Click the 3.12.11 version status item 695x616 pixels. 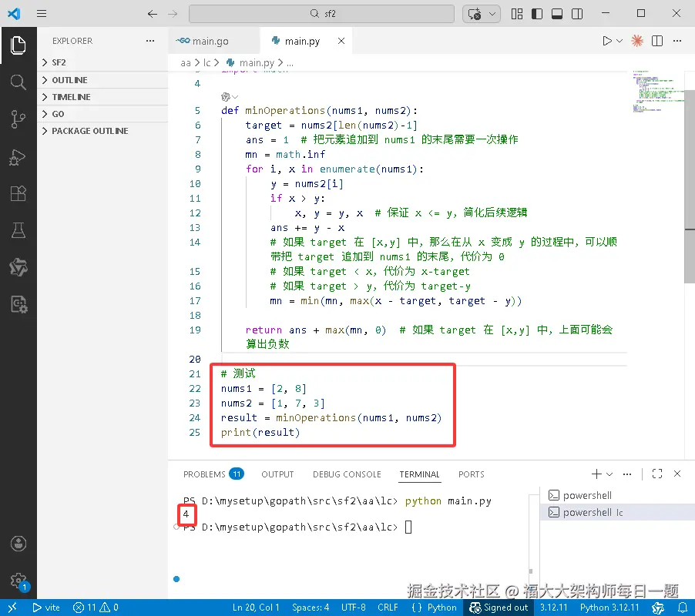point(553,608)
